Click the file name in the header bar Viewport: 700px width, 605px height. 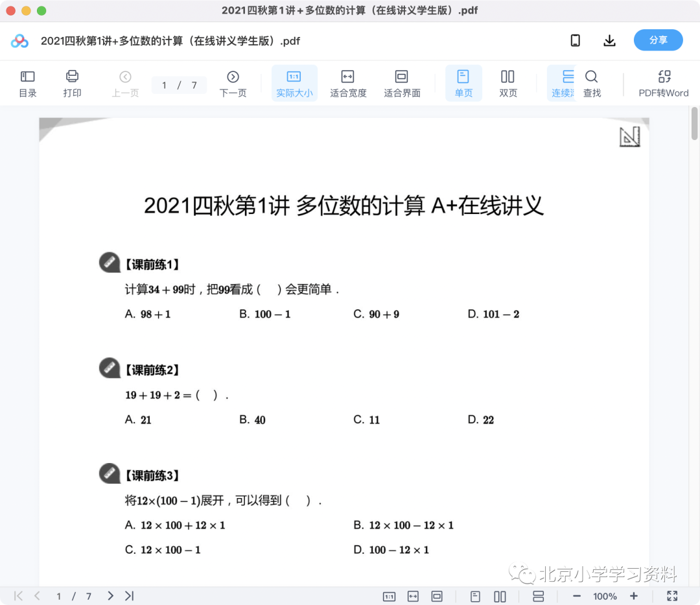coord(170,41)
